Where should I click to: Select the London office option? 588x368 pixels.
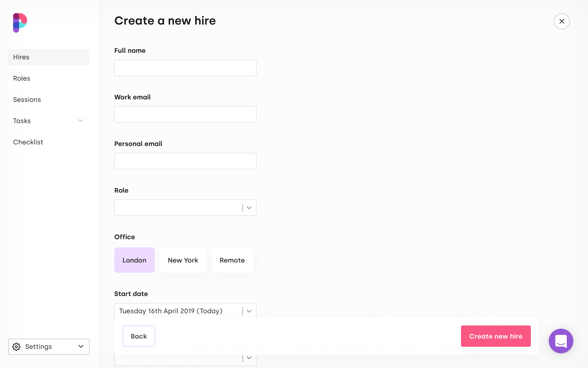(x=134, y=260)
